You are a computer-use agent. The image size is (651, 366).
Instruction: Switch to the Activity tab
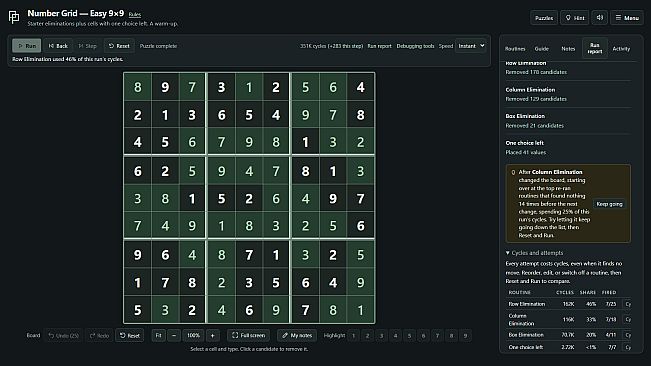[x=621, y=49]
